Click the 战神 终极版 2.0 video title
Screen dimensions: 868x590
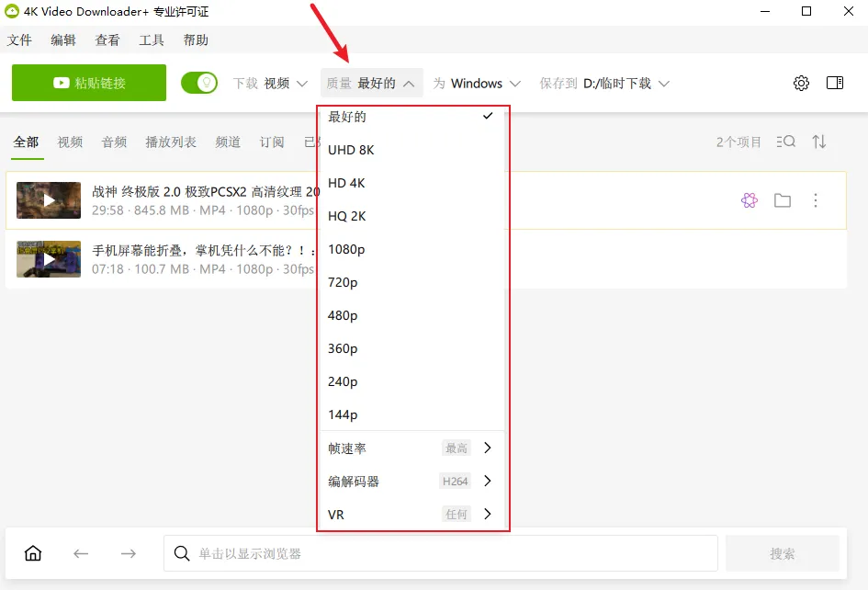point(206,192)
